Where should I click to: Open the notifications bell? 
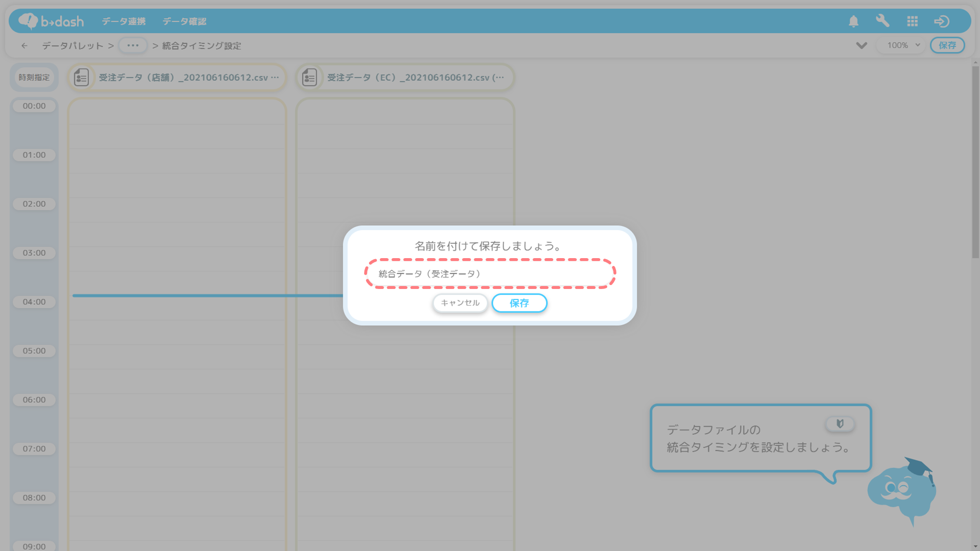click(854, 21)
